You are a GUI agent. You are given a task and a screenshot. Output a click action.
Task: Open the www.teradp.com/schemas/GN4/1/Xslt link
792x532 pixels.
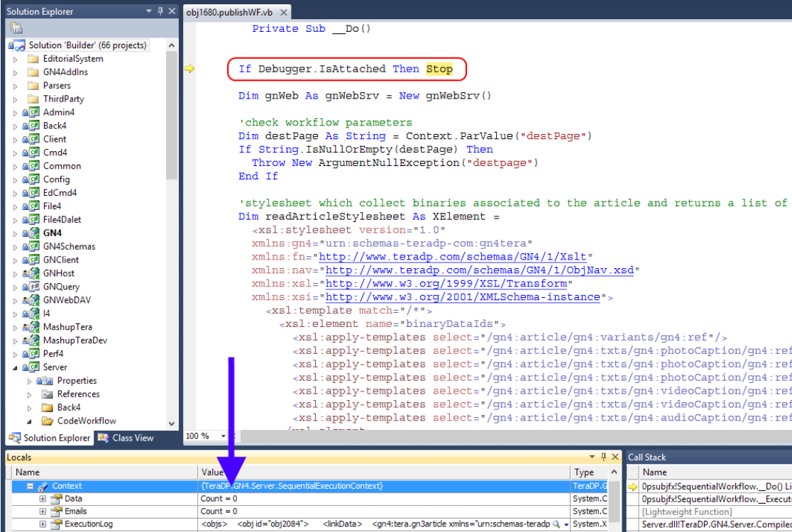[453, 257]
